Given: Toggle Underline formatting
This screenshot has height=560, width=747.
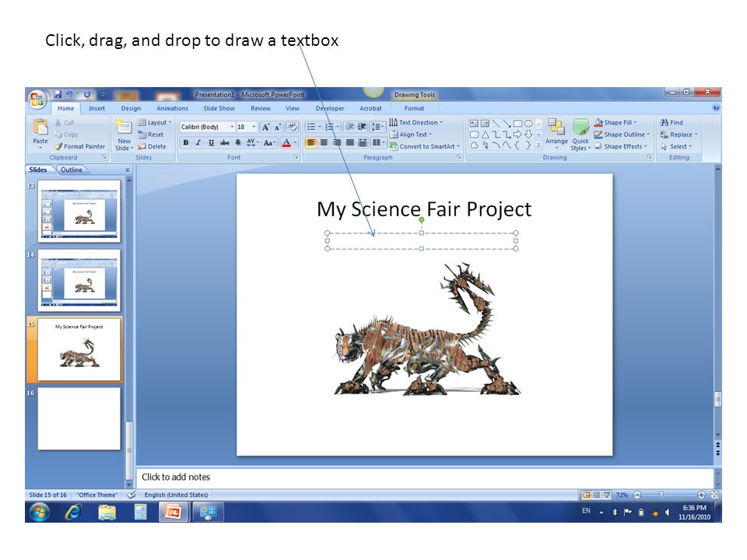Looking at the screenshot, I should (x=211, y=142).
